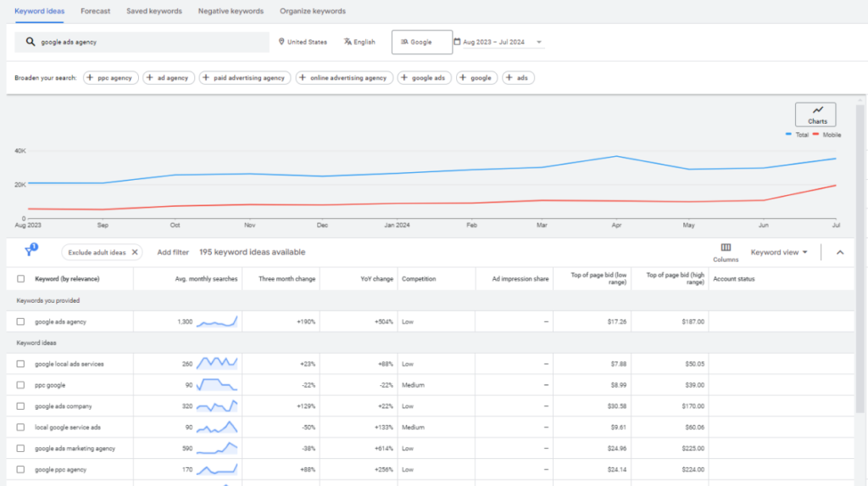The image size is (868, 486).
Task: Click the filter funnel icon
Action: click(x=30, y=251)
